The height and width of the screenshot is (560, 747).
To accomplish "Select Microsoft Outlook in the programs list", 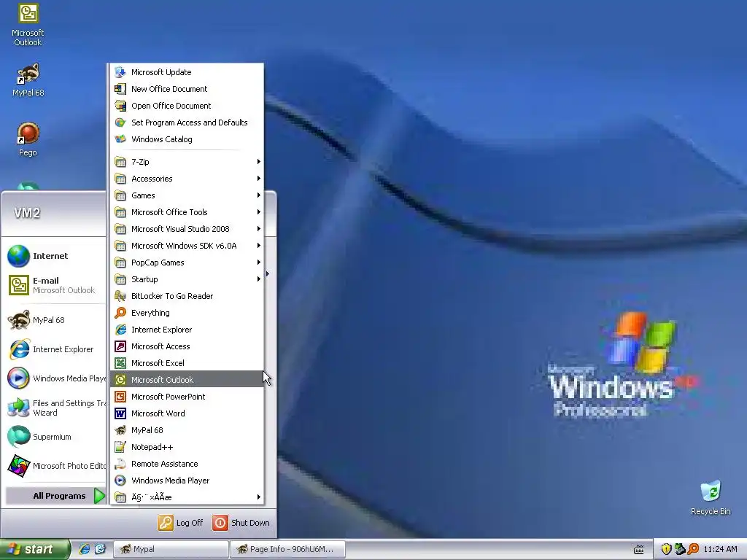I will tap(187, 379).
